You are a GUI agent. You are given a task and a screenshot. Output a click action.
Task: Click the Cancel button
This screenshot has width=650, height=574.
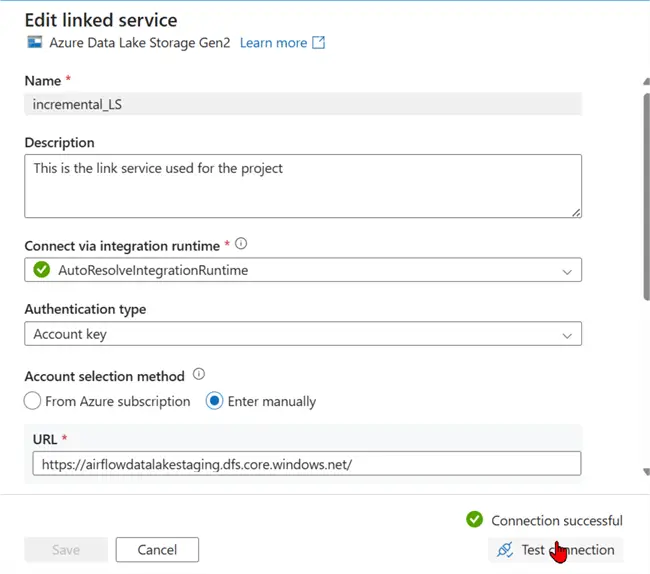coord(157,550)
